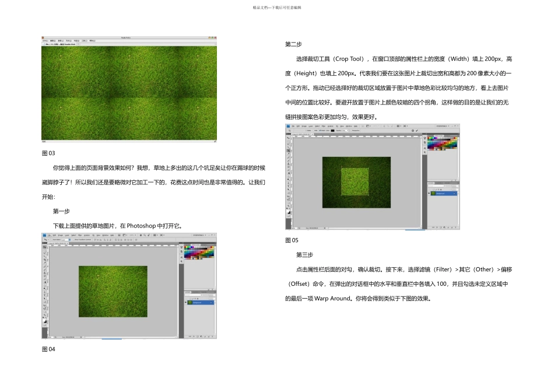Click the link layers icon in figure 05 Layers panel
This screenshot has width=554, height=392.
[433, 228]
